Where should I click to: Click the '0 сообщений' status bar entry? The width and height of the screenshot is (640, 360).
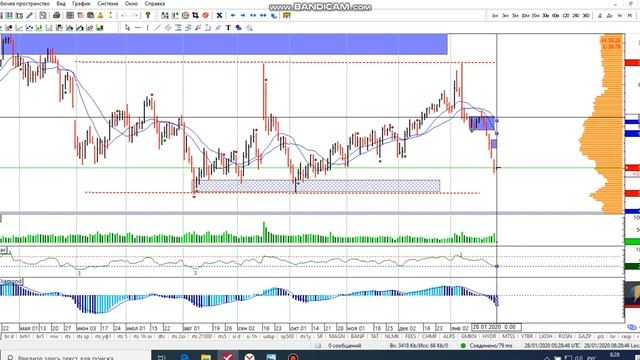(344, 346)
